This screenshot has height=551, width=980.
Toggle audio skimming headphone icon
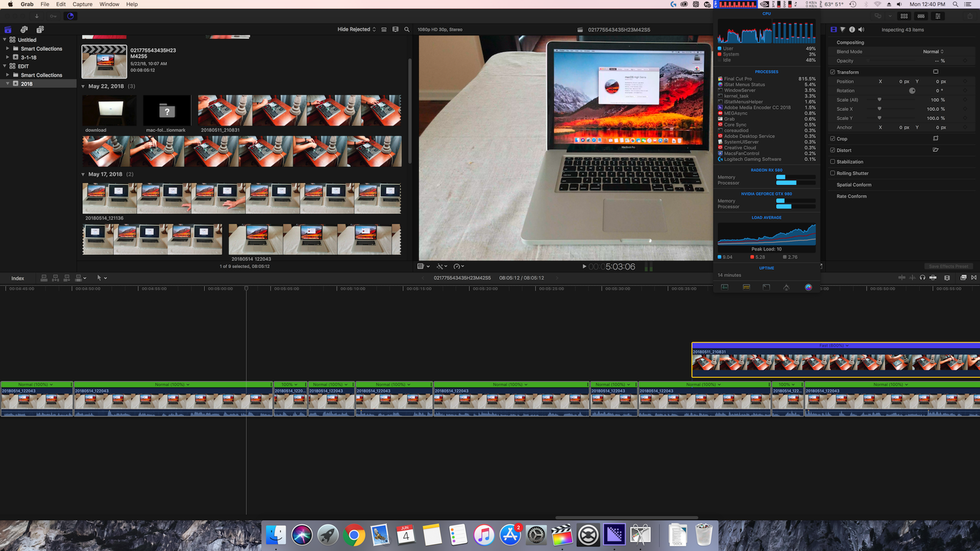point(922,278)
